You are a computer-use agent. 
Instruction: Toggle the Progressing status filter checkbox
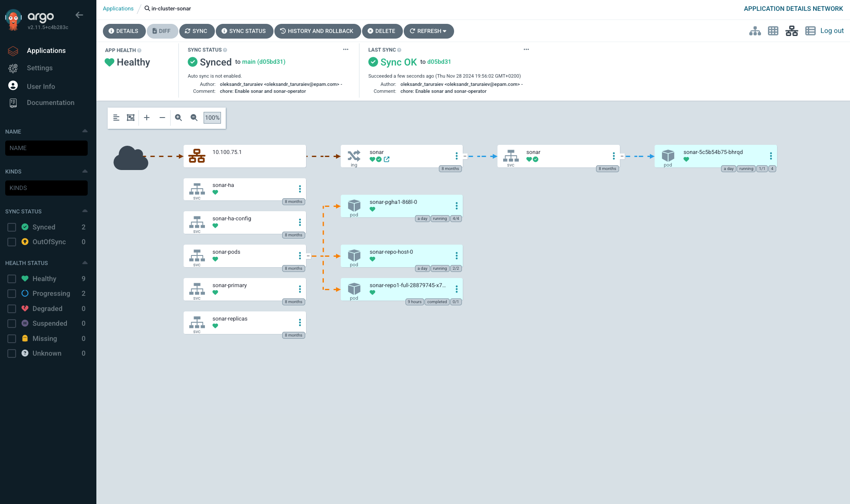pyautogui.click(x=11, y=293)
